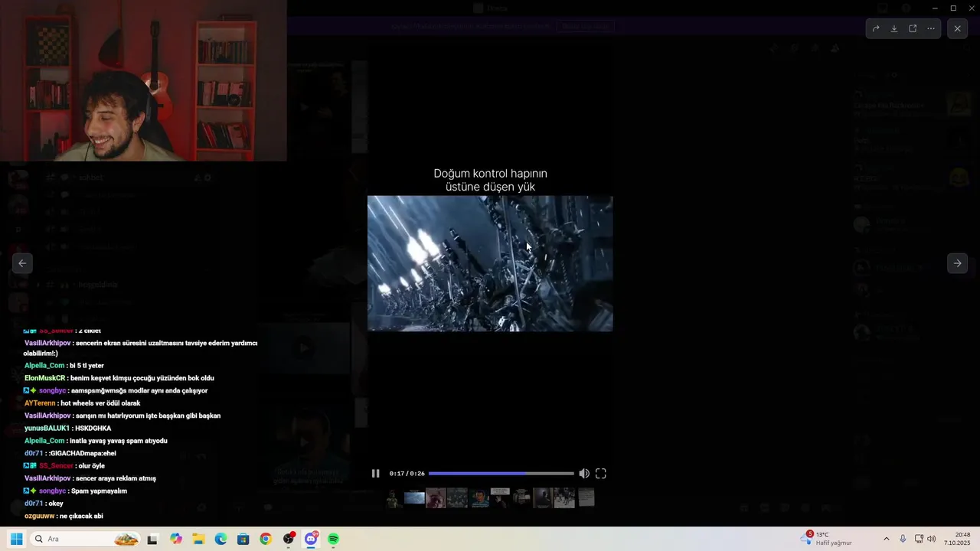Click chat message 'olur öyle'

[x=91, y=465]
